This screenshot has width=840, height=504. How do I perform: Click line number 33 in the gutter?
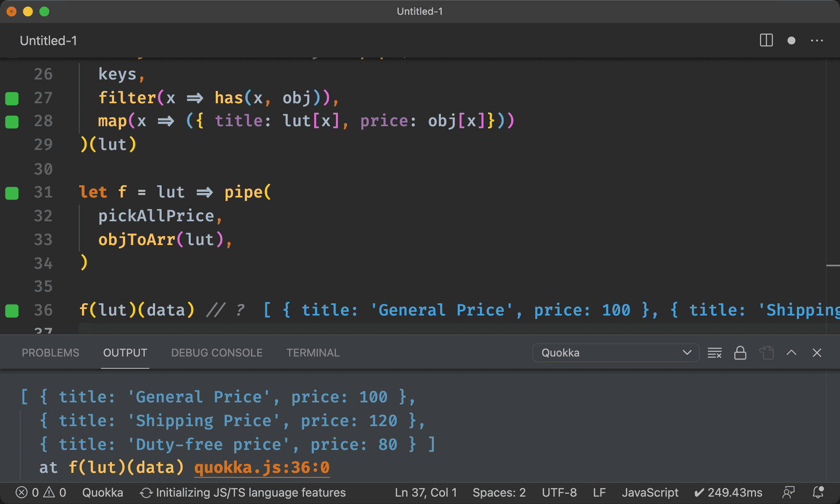(43, 240)
